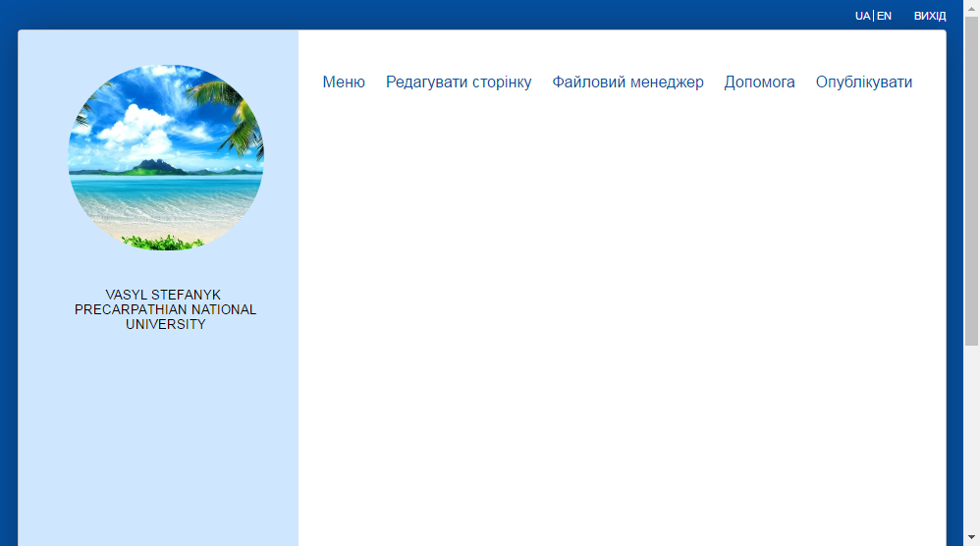Switch the site language to UA

[x=862, y=16]
